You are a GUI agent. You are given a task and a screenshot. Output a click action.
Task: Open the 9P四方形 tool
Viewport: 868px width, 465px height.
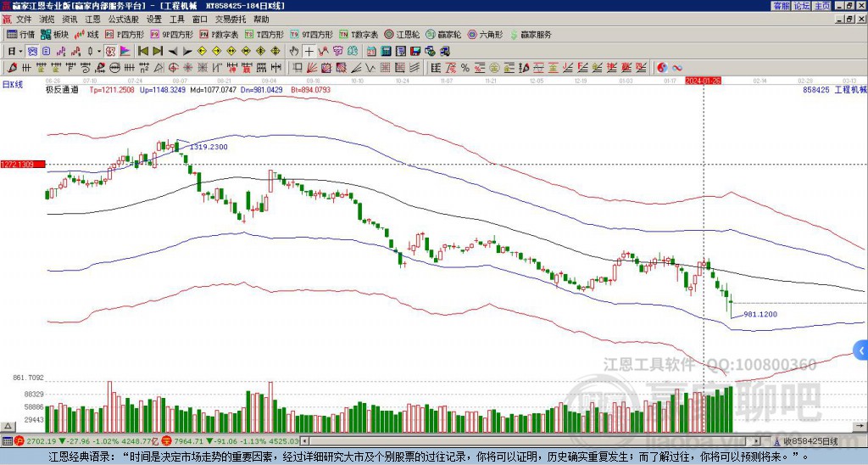pos(171,34)
